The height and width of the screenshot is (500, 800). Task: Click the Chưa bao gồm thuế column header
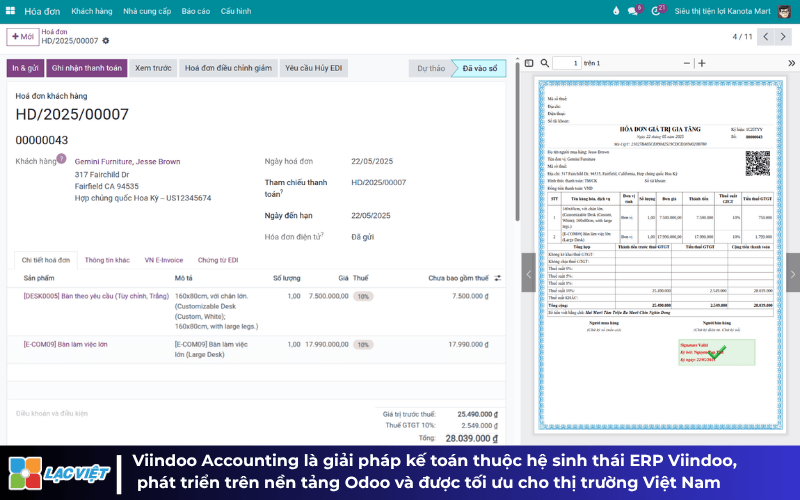pos(458,278)
